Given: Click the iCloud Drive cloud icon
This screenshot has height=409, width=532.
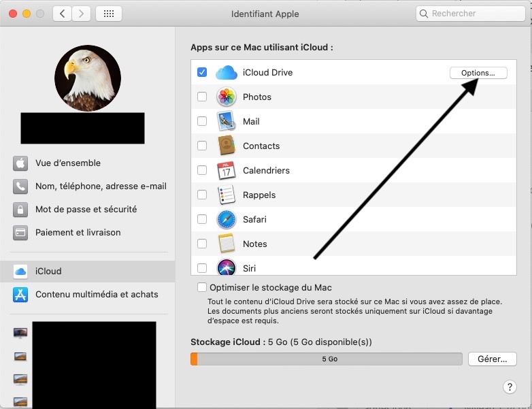Looking at the screenshot, I should 227,73.
